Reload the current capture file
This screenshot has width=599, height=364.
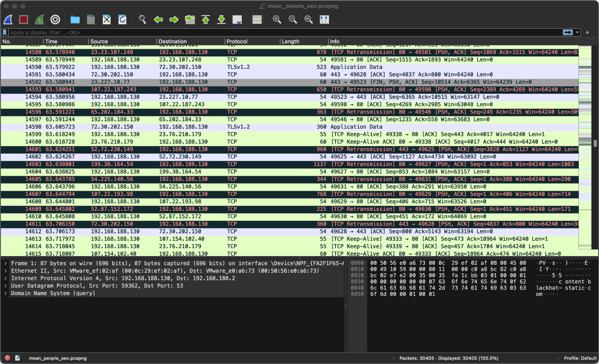(x=122, y=19)
